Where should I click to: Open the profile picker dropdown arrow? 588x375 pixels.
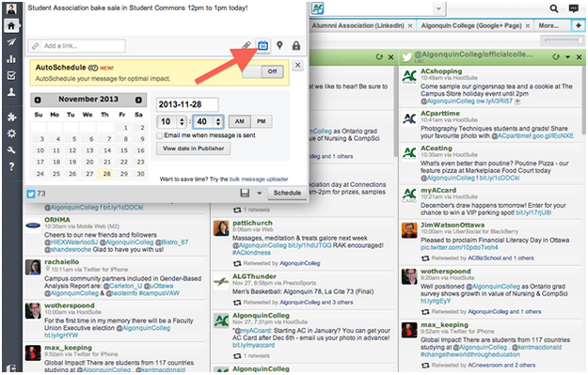tap(438, 8)
